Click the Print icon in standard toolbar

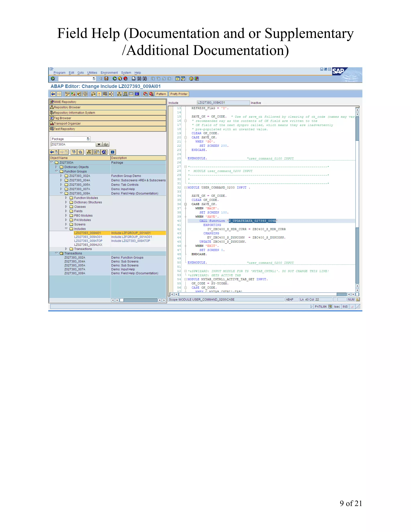click(x=134, y=79)
